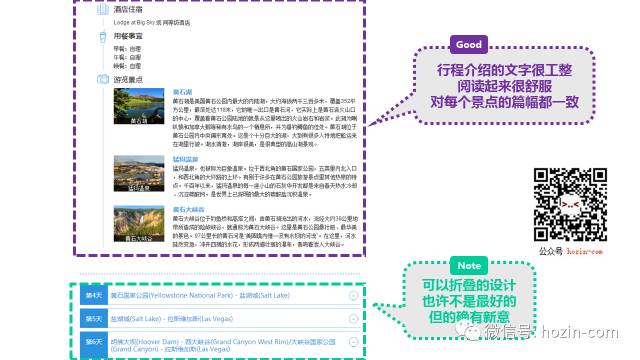Click the hotel accommodation icon

click(103, 9)
